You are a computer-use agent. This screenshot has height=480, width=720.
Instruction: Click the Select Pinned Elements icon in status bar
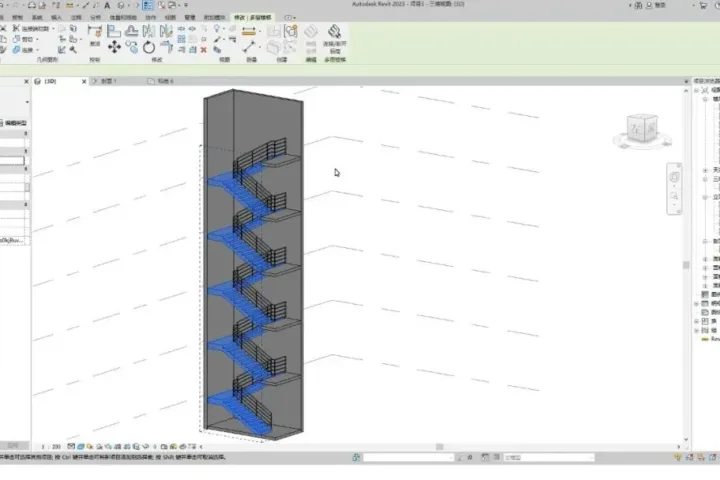click(701, 457)
